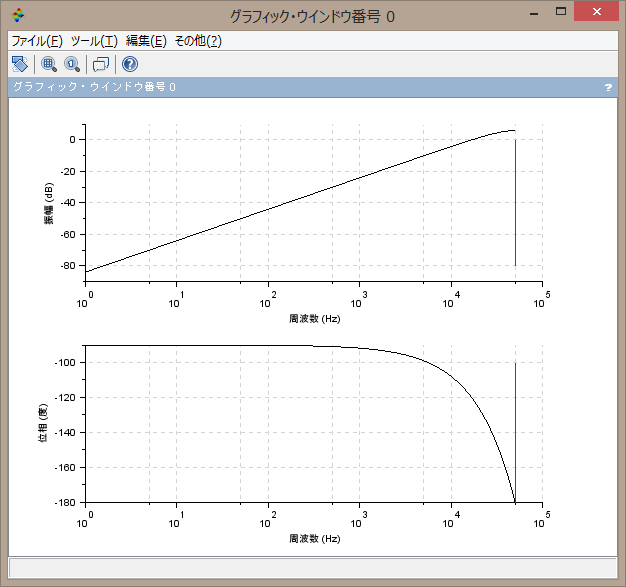Screen dimensions: 626x587
Task: Select the 位相 (度) y-axis label
Action: [44, 425]
